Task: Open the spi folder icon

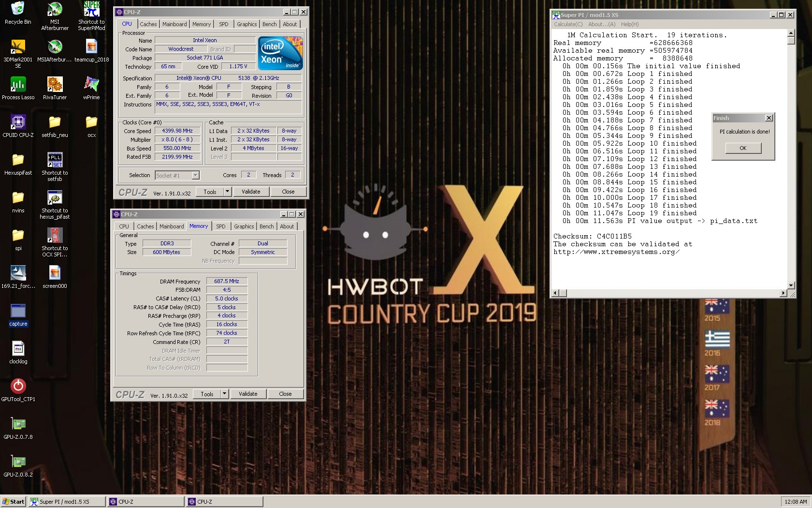Action: point(18,239)
